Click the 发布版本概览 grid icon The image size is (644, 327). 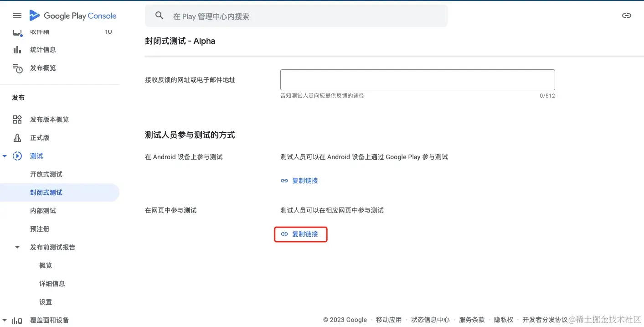17,119
